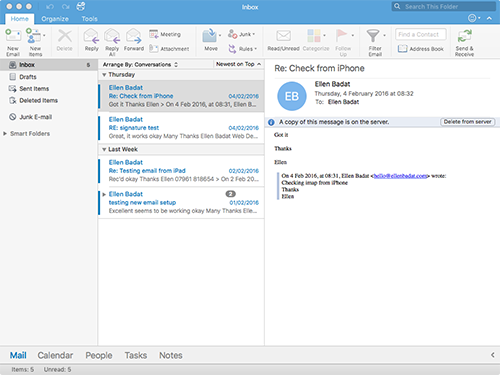Click the Rules icon

coord(232,49)
